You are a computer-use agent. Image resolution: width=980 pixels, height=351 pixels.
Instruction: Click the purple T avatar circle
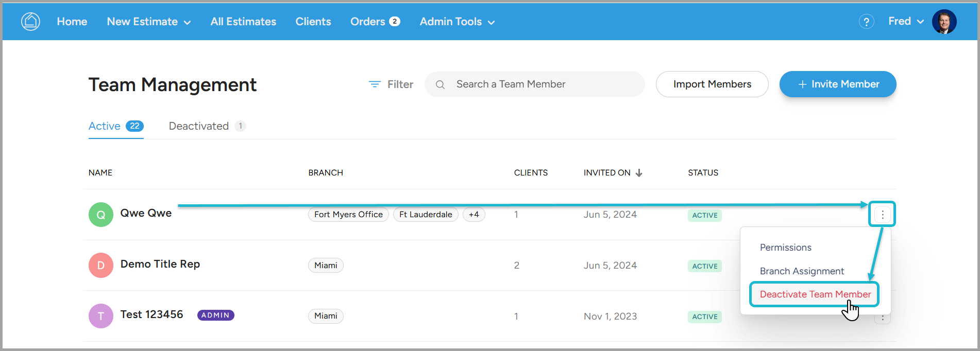101,316
